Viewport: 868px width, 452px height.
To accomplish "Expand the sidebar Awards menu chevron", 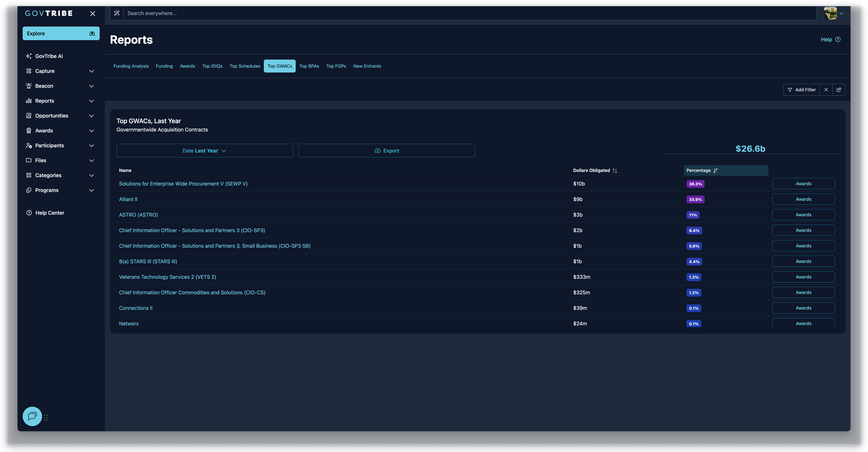I will (x=91, y=130).
